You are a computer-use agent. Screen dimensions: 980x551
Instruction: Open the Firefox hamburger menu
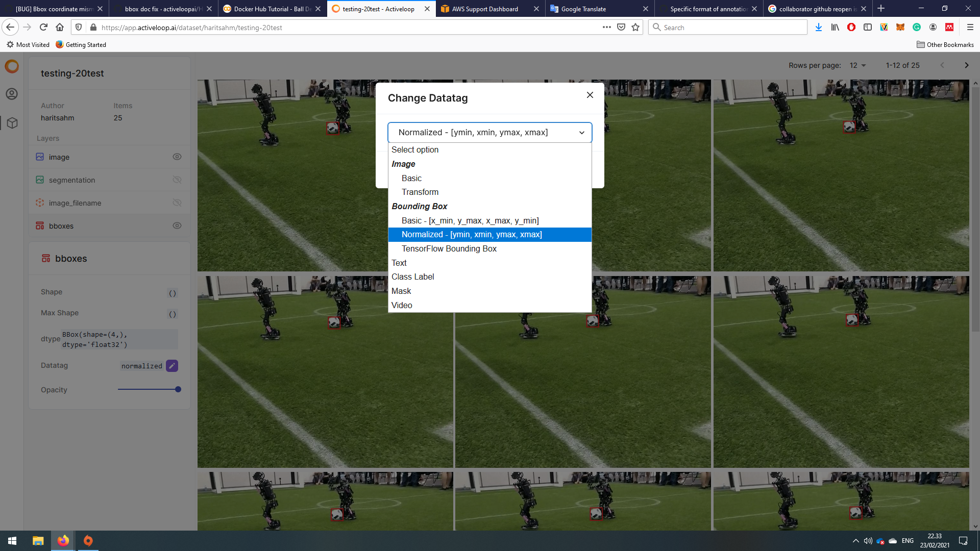[x=970, y=27]
